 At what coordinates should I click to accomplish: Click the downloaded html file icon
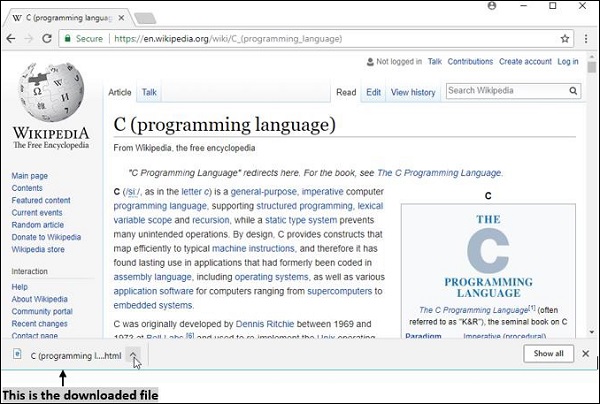tap(17, 354)
